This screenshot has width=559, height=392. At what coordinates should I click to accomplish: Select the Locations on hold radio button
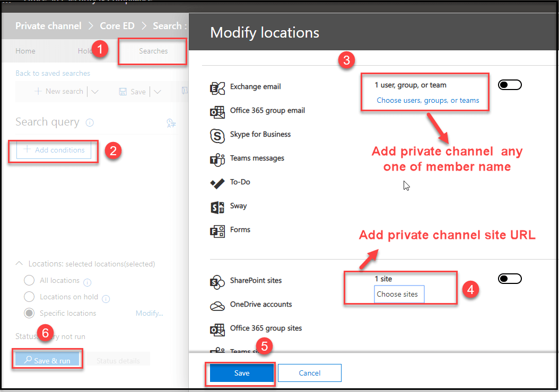coord(30,297)
